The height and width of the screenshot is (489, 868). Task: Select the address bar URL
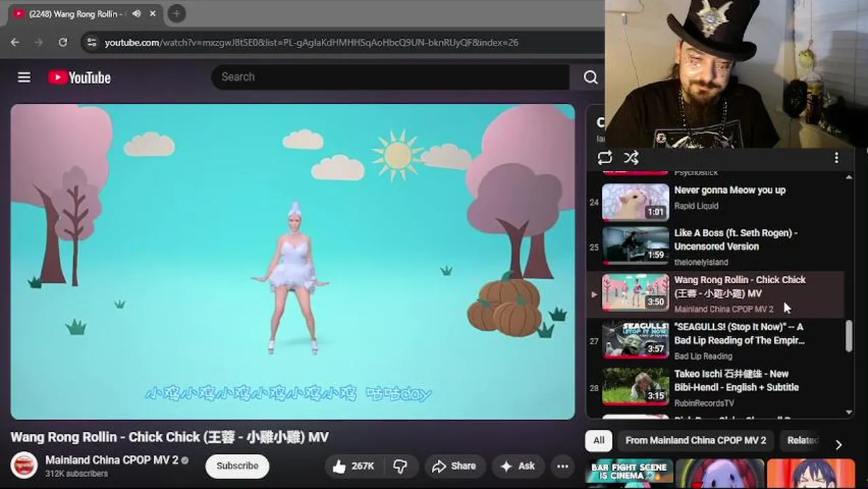pos(311,42)
